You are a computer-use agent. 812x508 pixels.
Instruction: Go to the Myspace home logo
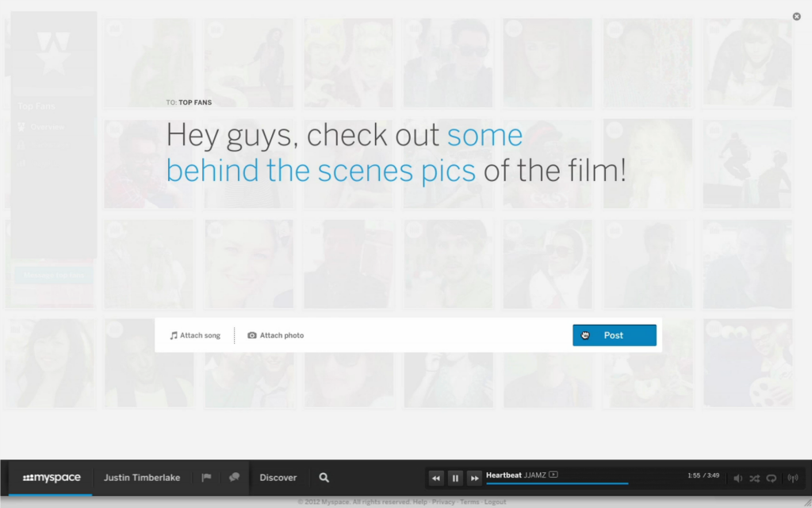tap(52, 477)
